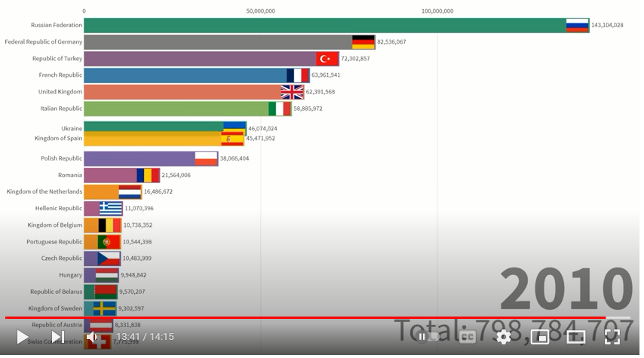Click the red video progress bar
Screen dimensions: 644x358
tap(302, 318)
